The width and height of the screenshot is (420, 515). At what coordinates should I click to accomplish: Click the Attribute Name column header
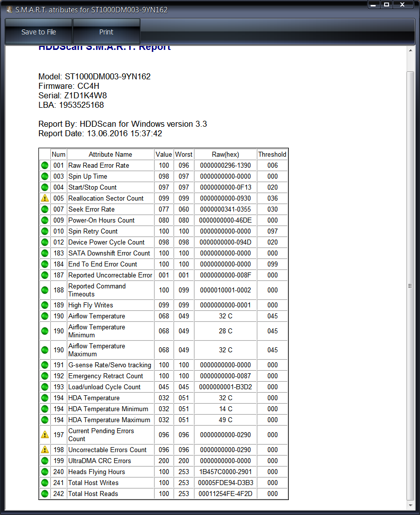110,154
